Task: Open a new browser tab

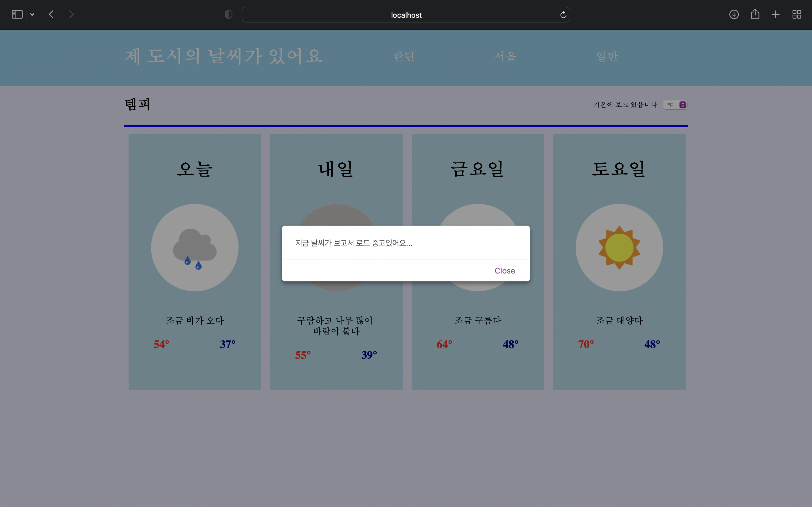Action: click(x=776, y=14)
